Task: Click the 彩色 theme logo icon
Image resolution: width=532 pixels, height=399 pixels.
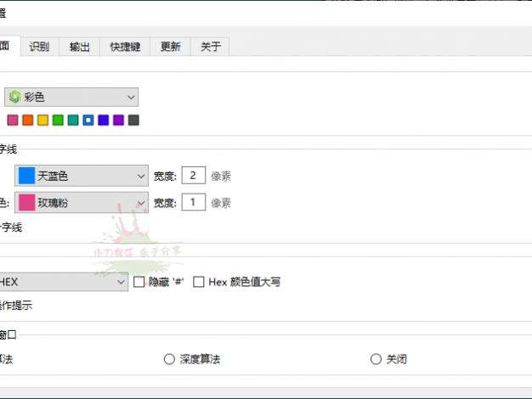Action: point(15,97)
